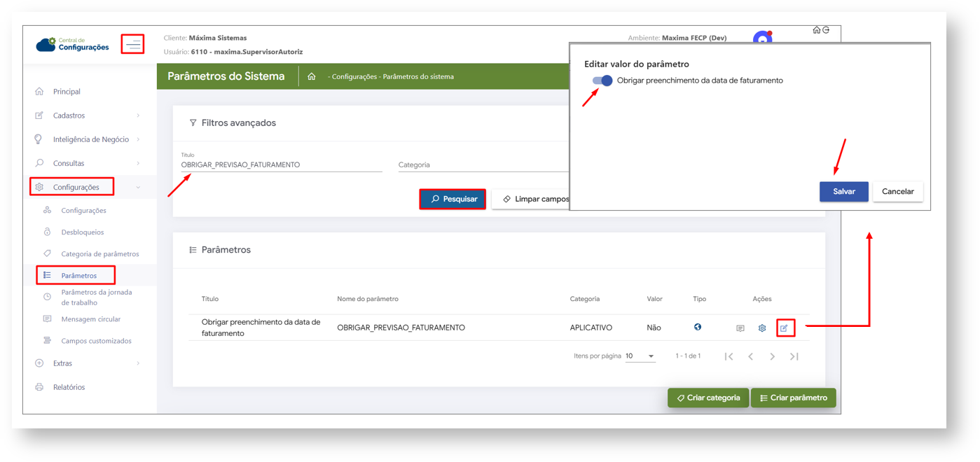
Task: Click the Pesquisar button
Action: [453, 199]
